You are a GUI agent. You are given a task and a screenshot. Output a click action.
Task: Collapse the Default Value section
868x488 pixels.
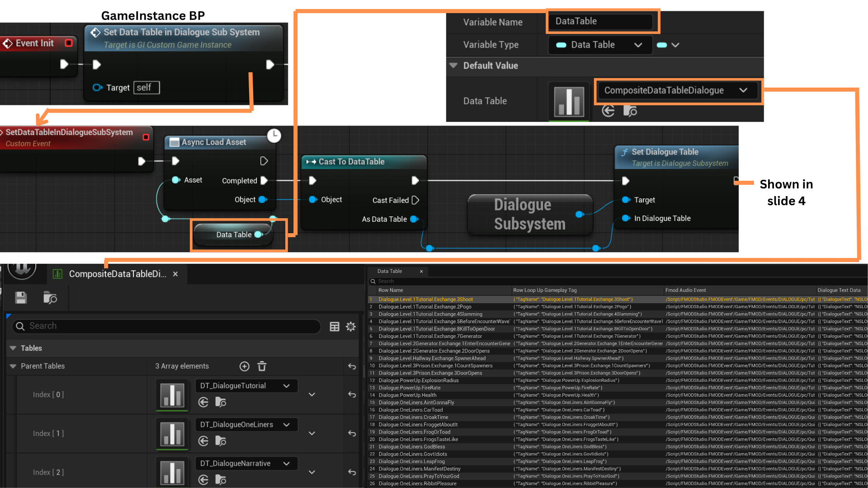[x=453, y=66]
